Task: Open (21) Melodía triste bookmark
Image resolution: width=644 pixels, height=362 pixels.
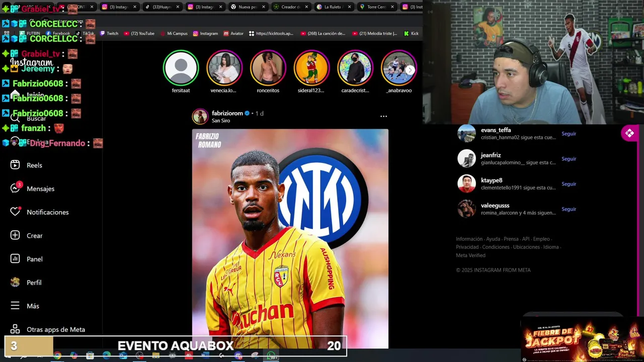Action: coord(375,34)
